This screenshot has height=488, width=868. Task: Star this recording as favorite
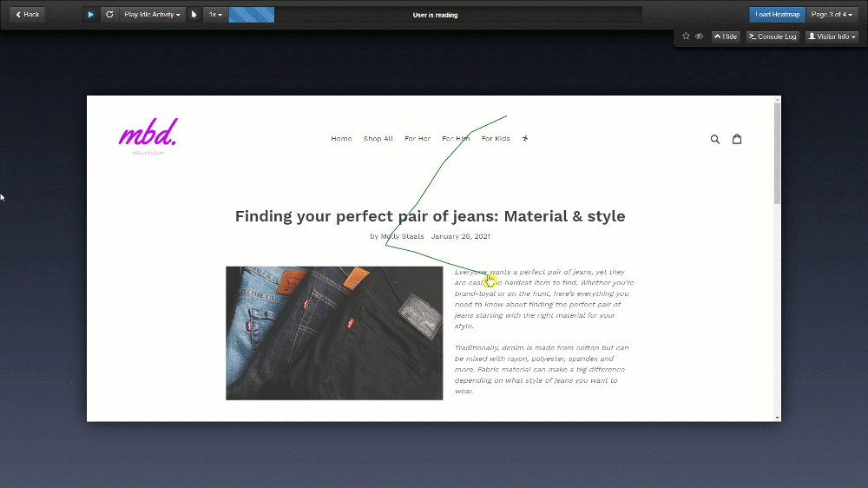[x=686, y=36]
